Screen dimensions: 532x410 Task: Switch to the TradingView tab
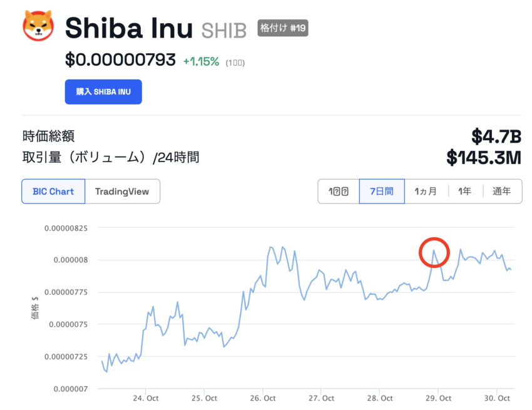(x=122, y=192)
